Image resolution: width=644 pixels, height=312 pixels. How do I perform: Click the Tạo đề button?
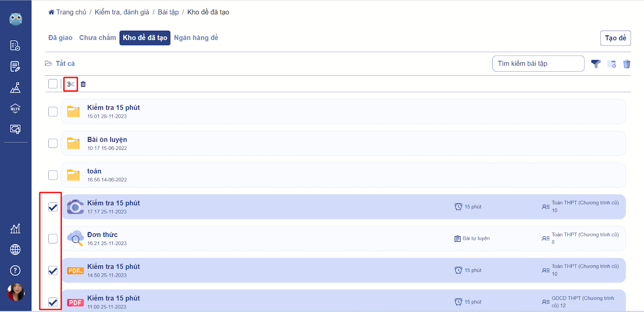pyautogui.click(x=615, y=38)
